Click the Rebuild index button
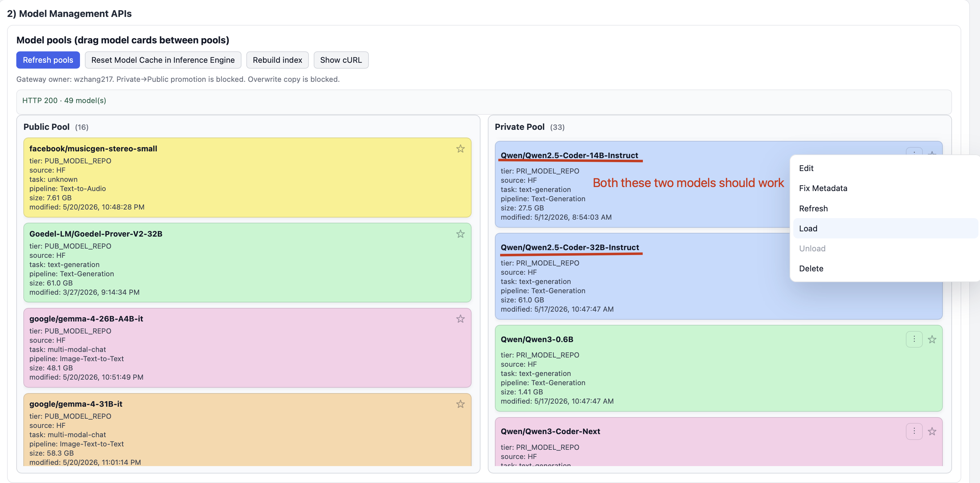The height and width of the screenshot is (483, 980). 277,60
